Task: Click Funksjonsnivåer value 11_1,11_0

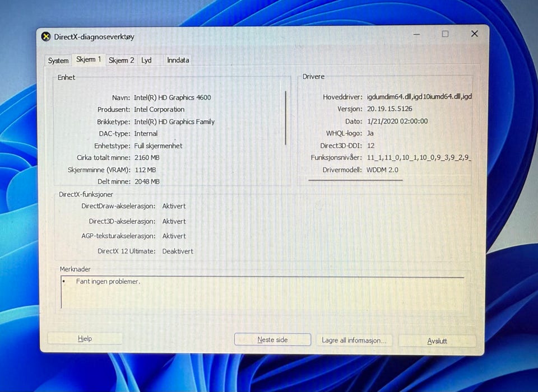Action: [419, 157]
